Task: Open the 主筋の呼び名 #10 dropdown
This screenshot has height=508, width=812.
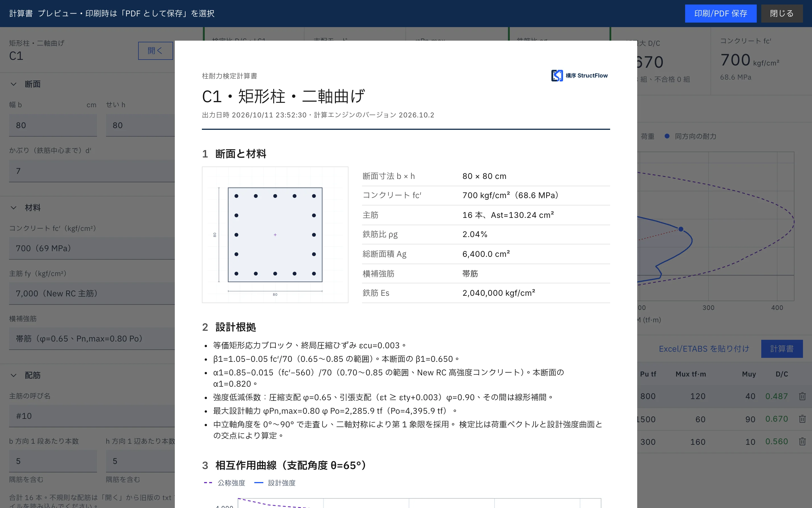Action: coord(92,416)
